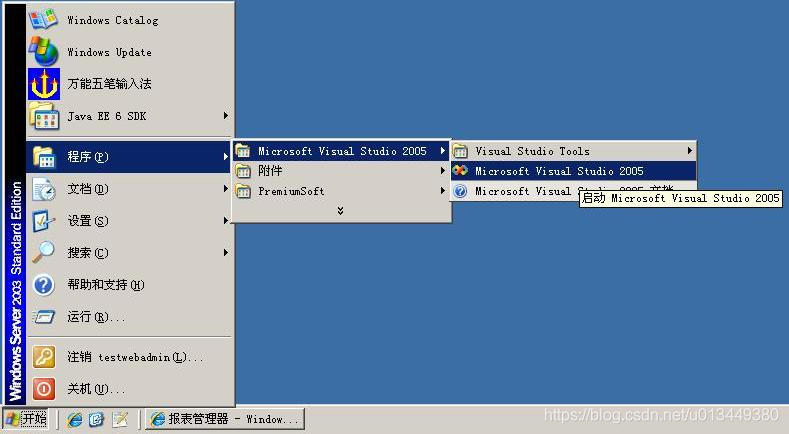This screenshot has height=434, width=789.
Task: Open 帮助和支持(H) menu entry
Action: pyautogui.click(x=130, y=284)
